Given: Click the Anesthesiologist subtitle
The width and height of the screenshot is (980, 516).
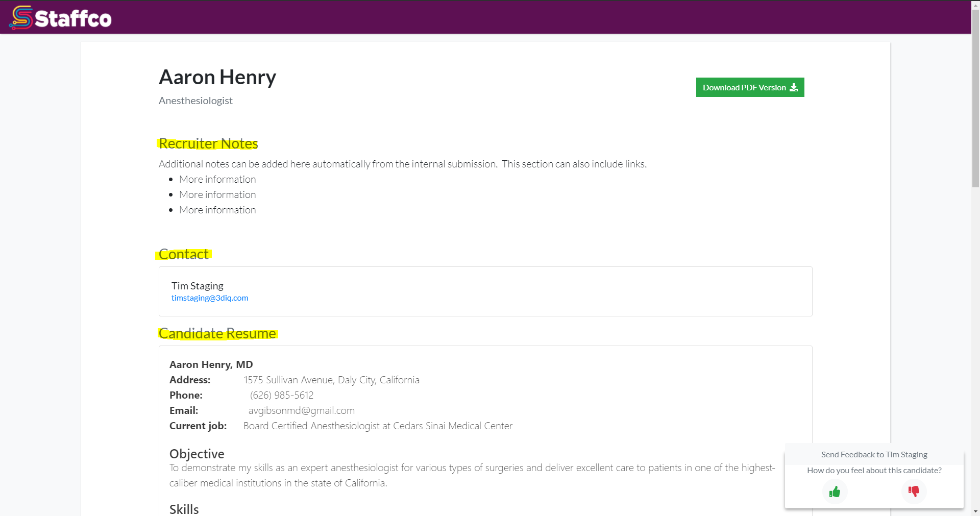Looking at the screenshot, I should coord(195,101).
